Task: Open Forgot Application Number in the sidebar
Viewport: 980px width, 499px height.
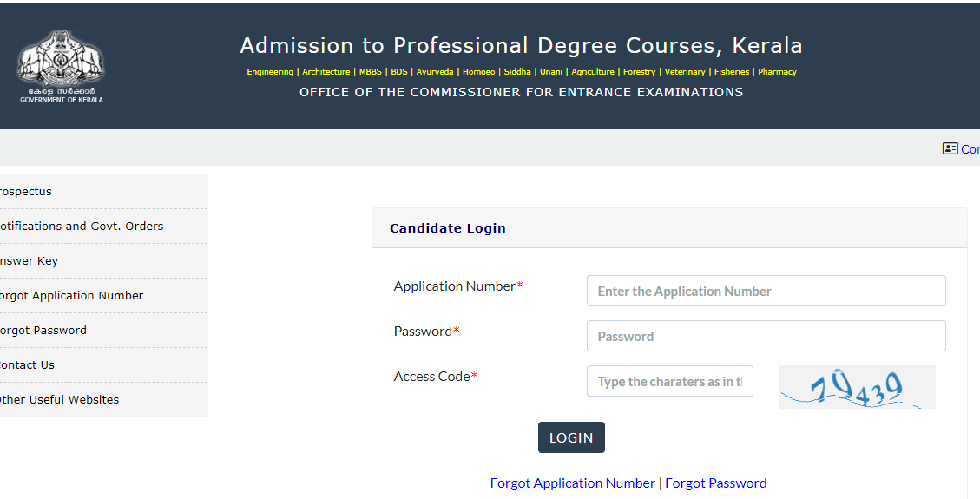Action: [71, 296]
